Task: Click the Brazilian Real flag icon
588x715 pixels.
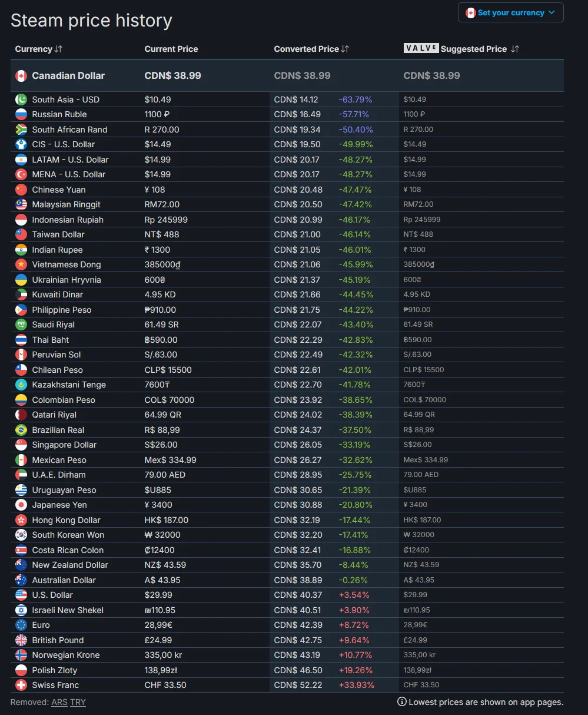Action: click(x=21, y=430)
